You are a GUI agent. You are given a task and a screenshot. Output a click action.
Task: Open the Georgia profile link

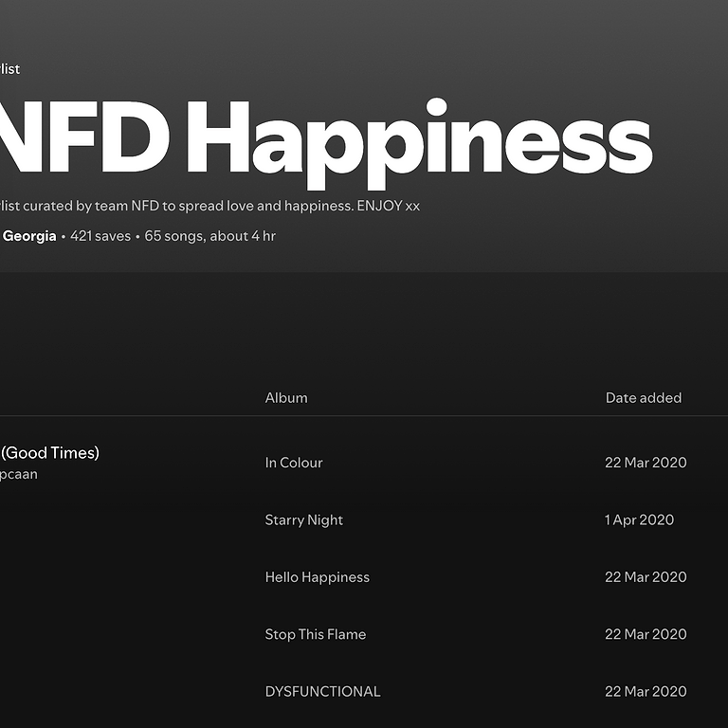click(29, 236)
